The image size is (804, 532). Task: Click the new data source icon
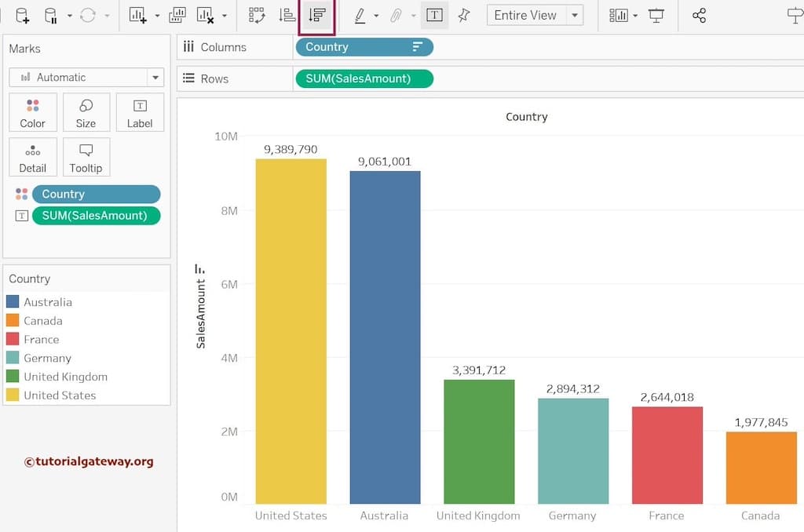pos(21,15)
